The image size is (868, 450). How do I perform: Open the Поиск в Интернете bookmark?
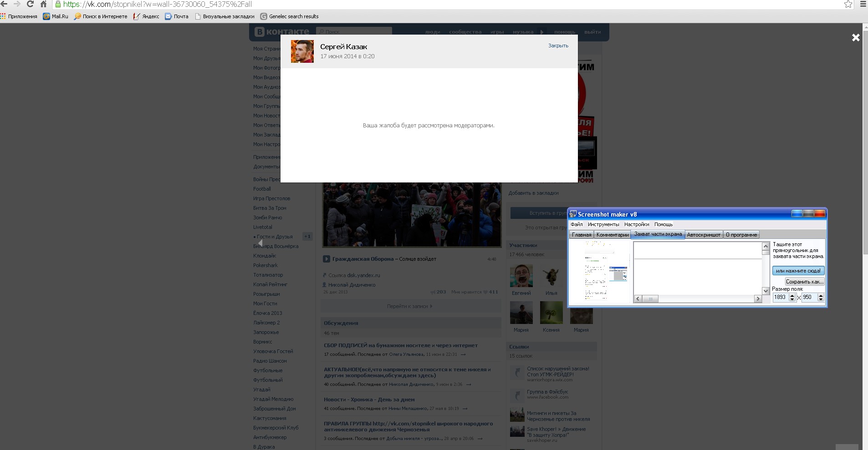(x=101, y=16)
